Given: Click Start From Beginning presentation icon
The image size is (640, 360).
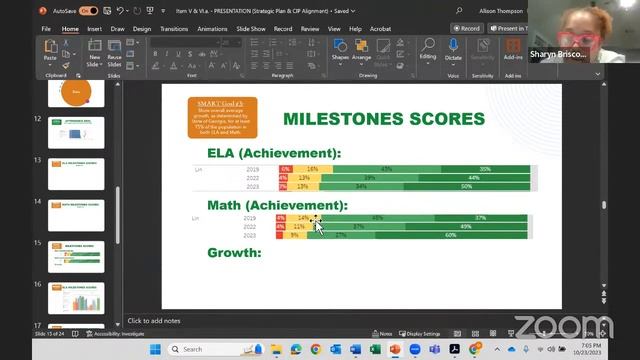Looking at the screenshot, I should [150, 11].
